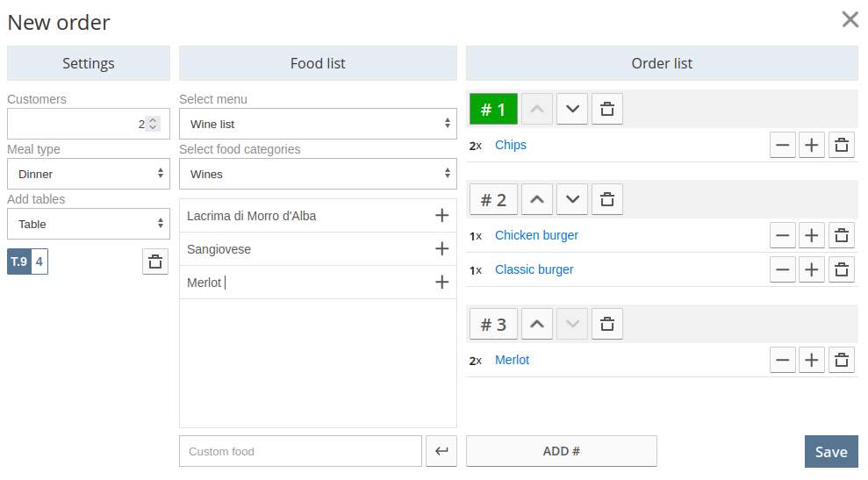Save the new order

click(831, 452)
